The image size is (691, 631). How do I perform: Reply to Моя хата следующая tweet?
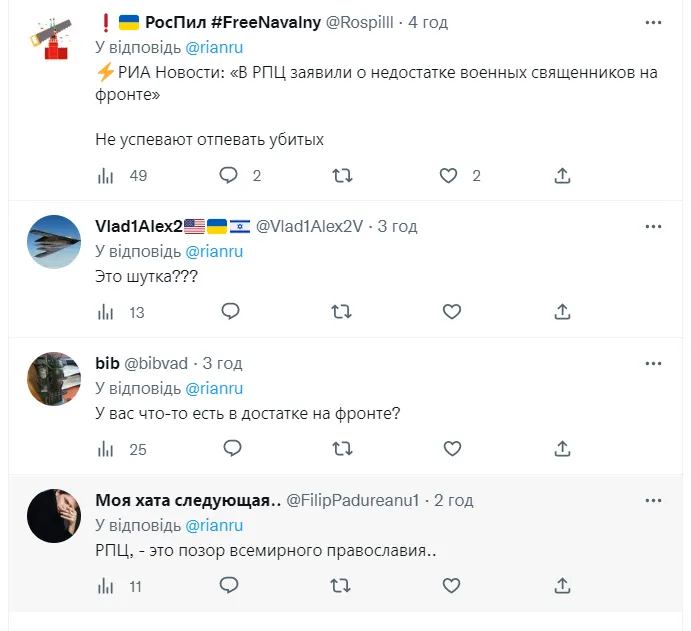click(x=229, y=586)
